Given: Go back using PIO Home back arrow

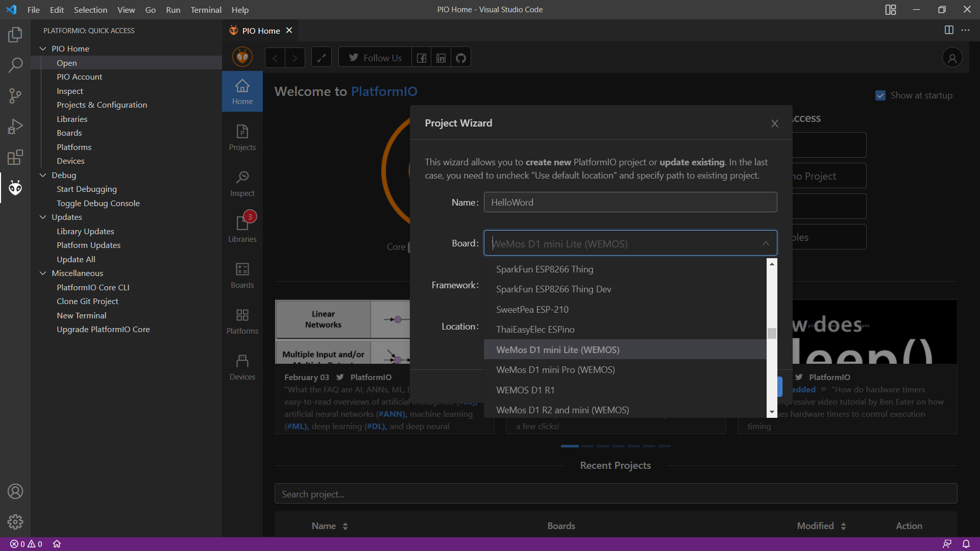Looking at the screenshot, I should pos(275,58).
